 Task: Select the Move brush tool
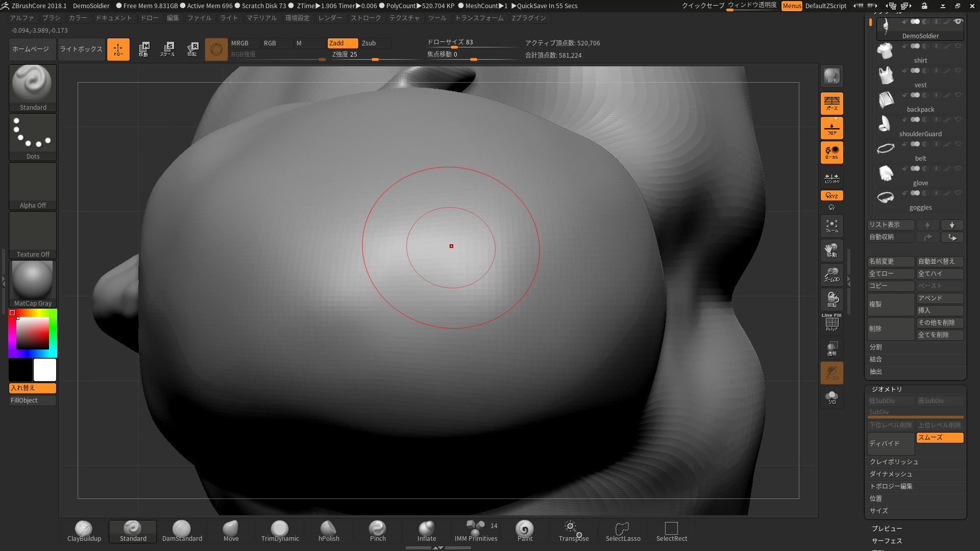coord(230,530)
